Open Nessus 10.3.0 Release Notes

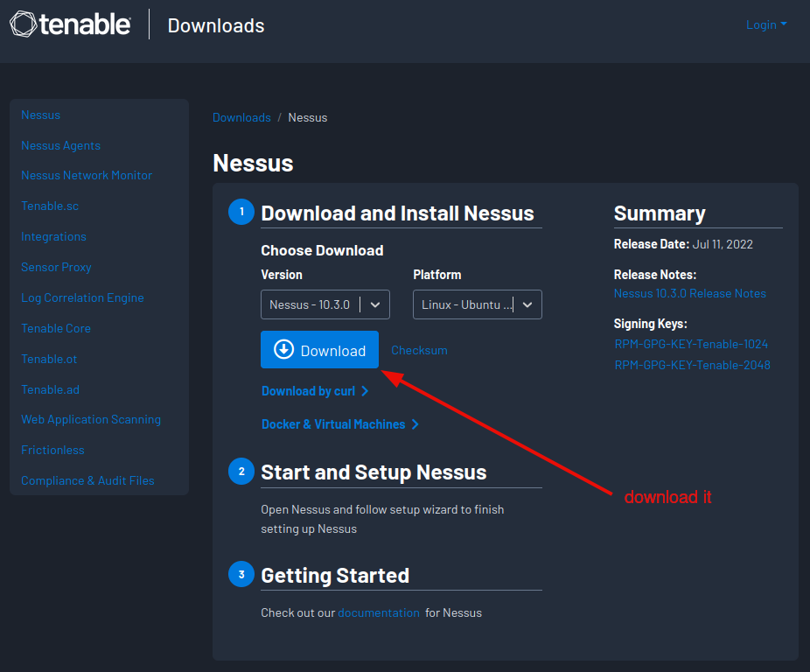tap(689, 293)
